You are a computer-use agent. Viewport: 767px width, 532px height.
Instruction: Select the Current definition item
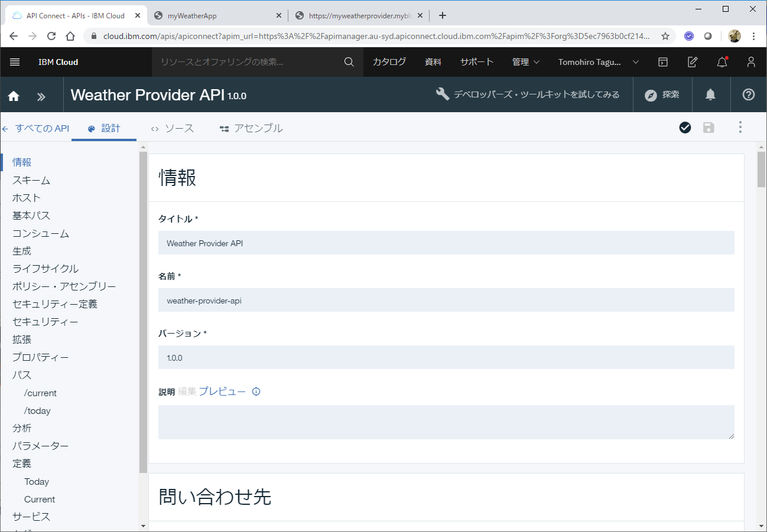pos(40,499)
